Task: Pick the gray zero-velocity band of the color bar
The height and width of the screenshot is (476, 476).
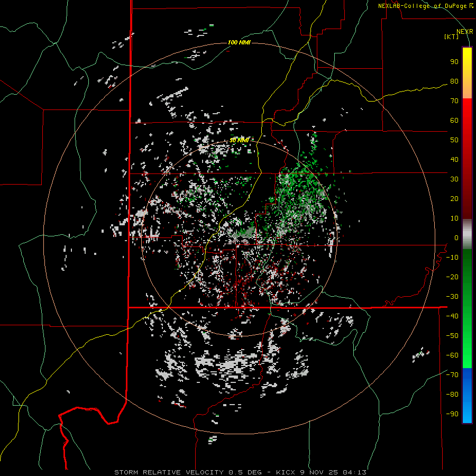Action: point(467,234)
